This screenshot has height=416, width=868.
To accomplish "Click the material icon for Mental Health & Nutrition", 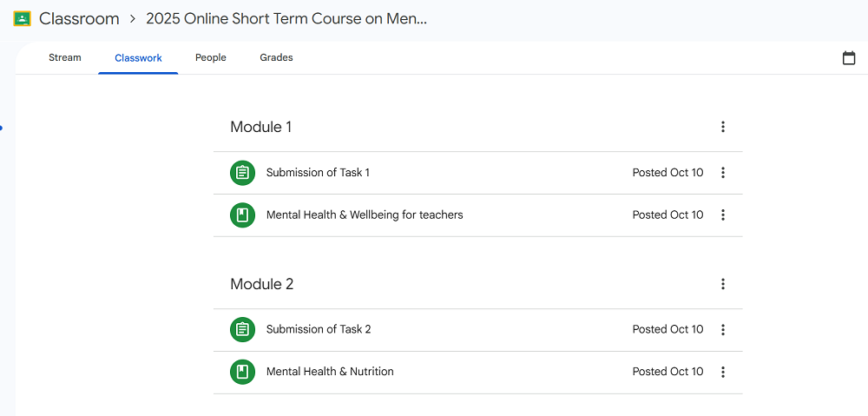I will click(x=242, y=372).
